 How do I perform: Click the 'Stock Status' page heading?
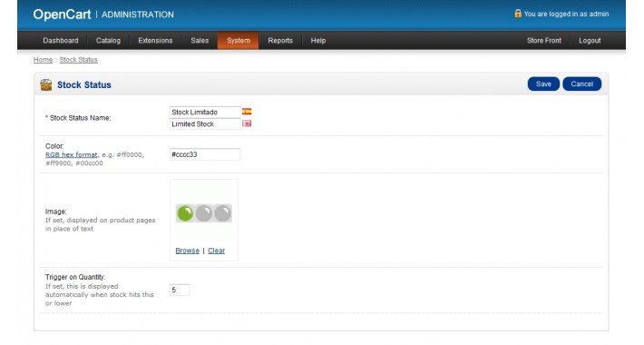click(84, 84)
